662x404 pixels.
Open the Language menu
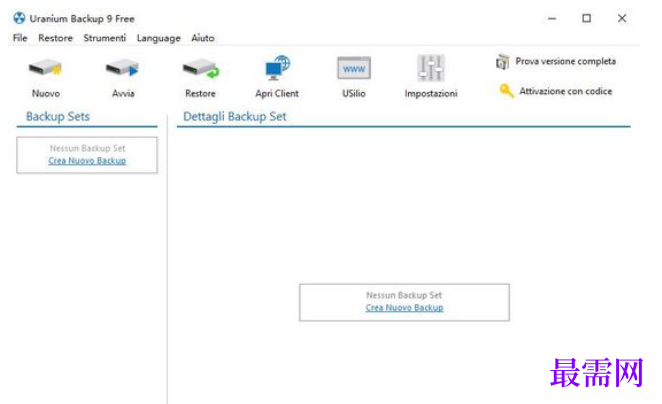coord(158,38)
